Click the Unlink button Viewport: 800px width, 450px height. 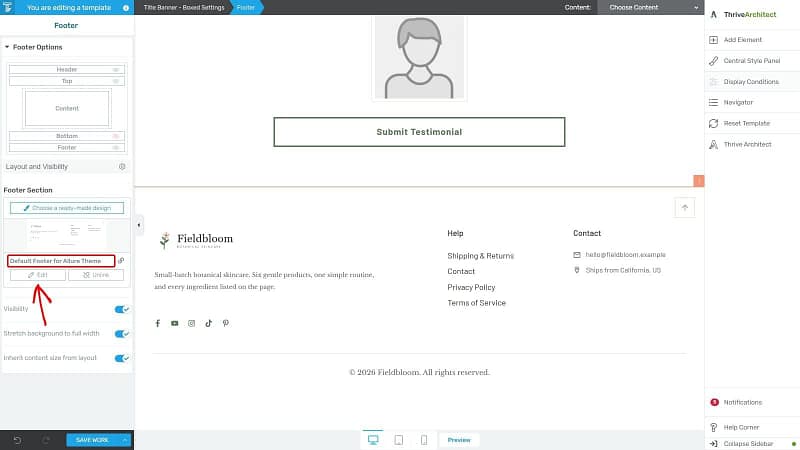click(x=96, y=275)
